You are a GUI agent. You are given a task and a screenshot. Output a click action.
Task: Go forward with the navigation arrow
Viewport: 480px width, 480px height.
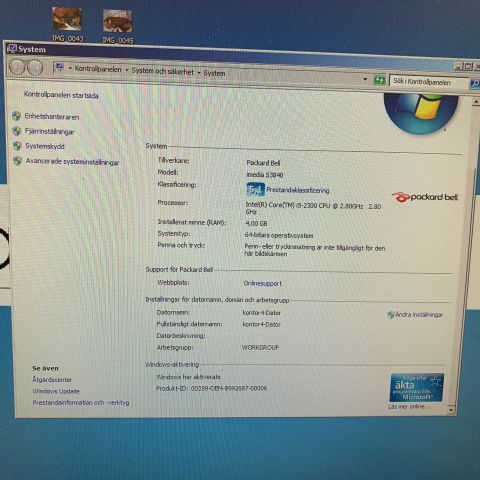[35, 68]
